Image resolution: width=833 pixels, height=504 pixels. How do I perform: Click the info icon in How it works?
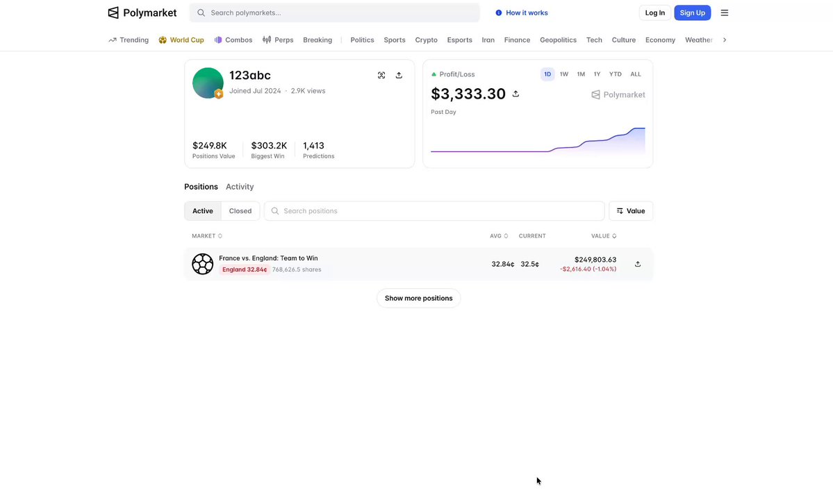[498, 12]
